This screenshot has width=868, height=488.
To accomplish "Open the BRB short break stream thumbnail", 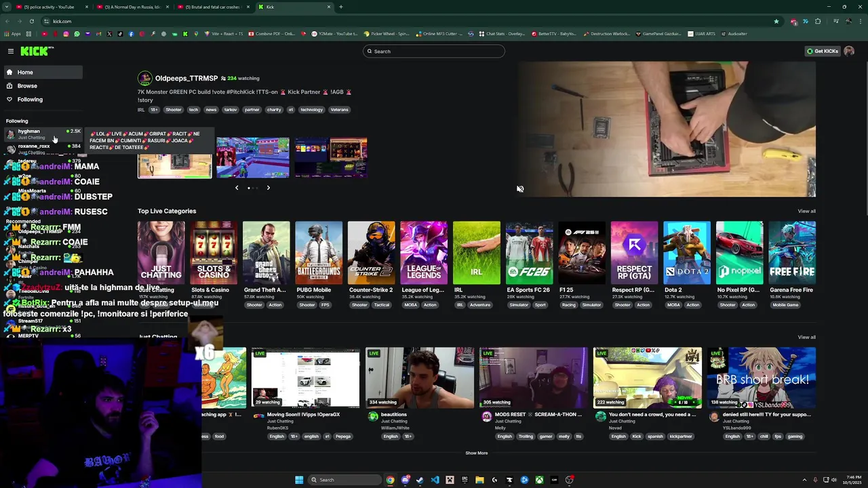I will tap(762, 378).
